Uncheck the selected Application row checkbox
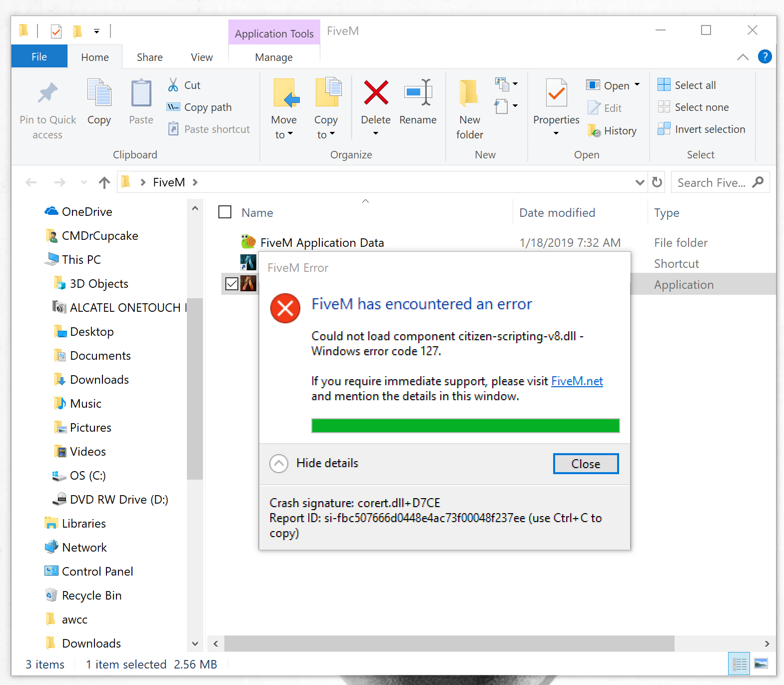The height and width of the screenshot is (685, 784). 232,284
